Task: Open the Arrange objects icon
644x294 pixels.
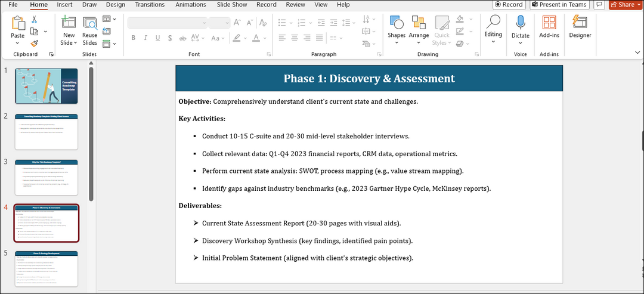Action: (x=419, y=23)
